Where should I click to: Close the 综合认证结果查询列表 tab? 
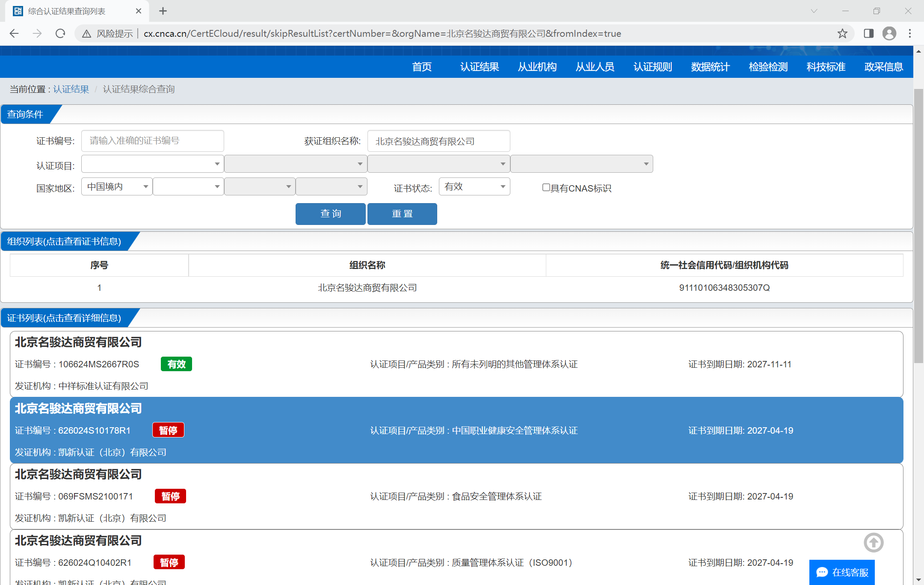click(138, 11)
